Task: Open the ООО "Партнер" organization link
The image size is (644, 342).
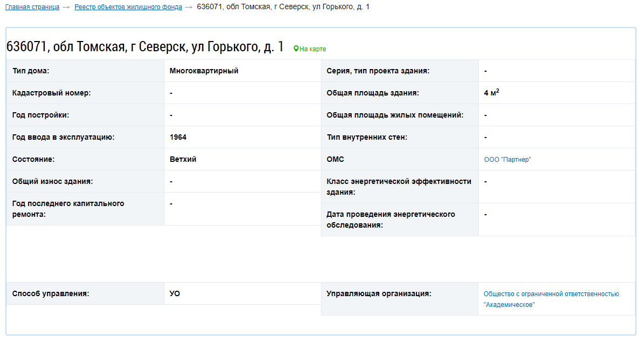Action: click(507, 160)
